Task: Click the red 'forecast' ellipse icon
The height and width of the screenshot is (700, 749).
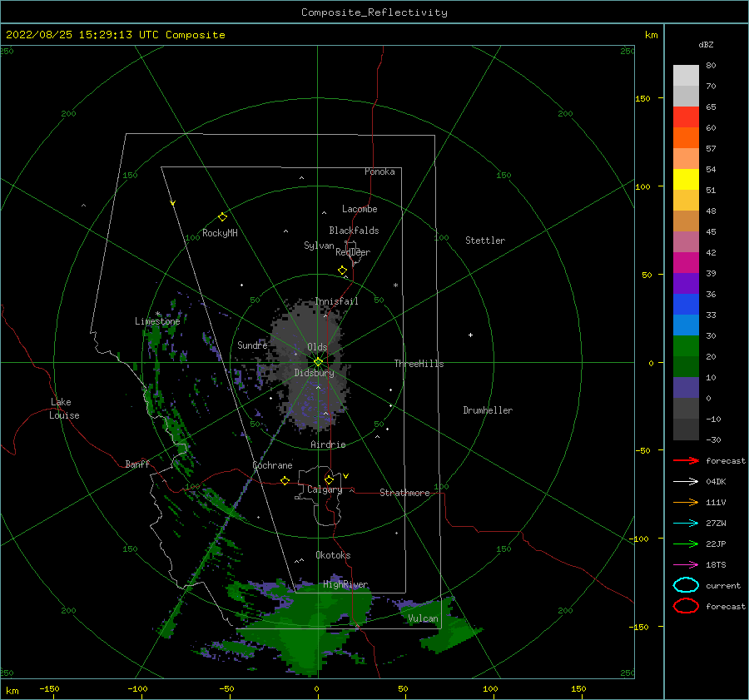Action: click(x=686, y=606)
